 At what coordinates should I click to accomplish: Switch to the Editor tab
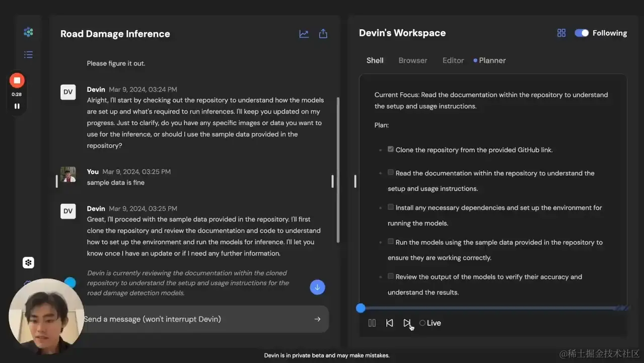453,60
